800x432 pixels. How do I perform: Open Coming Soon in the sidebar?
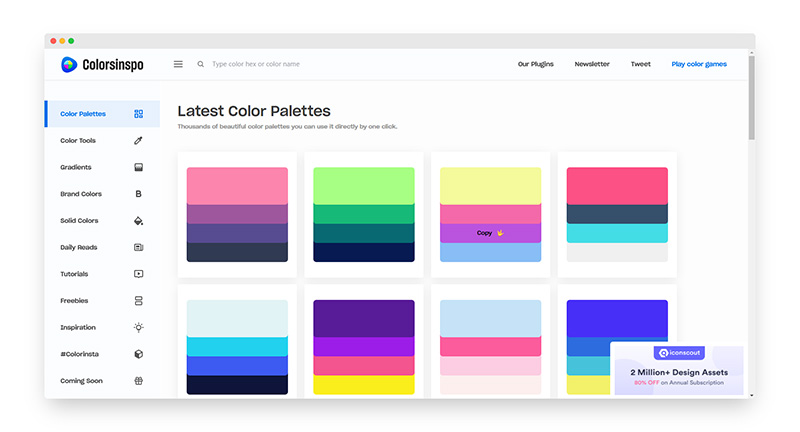pos(81,381)
